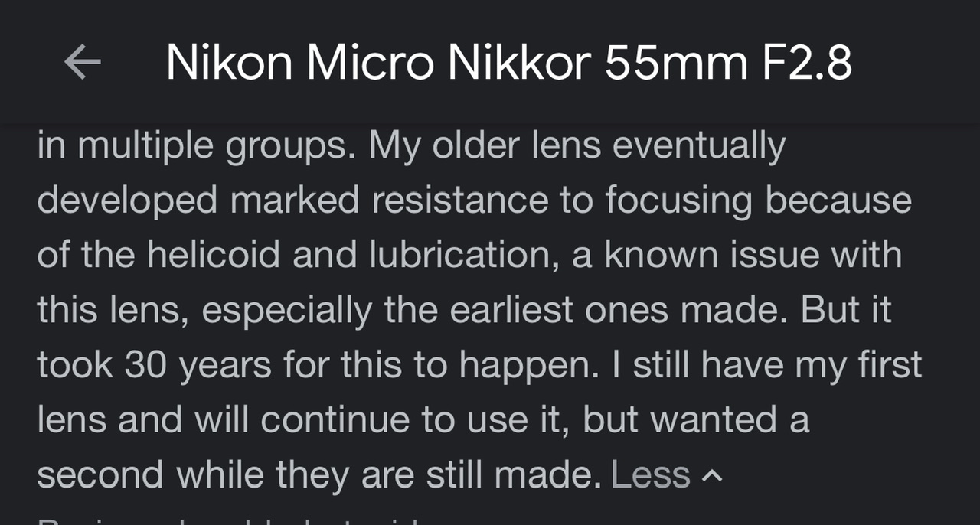Click the word "focusing" in the review

[x=679, y=201]
